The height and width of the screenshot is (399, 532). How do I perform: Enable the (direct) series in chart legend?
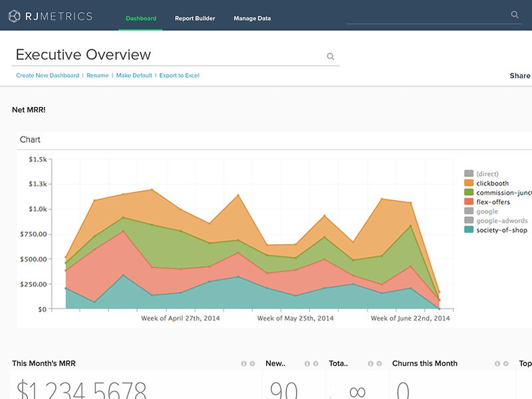pos(487,174)
